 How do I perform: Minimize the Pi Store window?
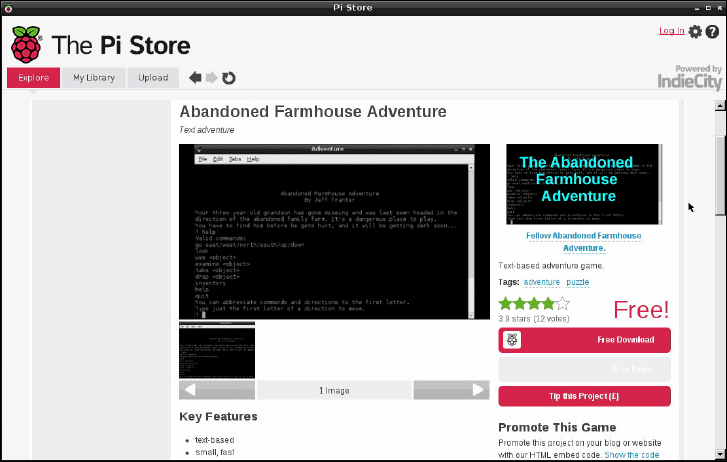(x=697, y=8)
